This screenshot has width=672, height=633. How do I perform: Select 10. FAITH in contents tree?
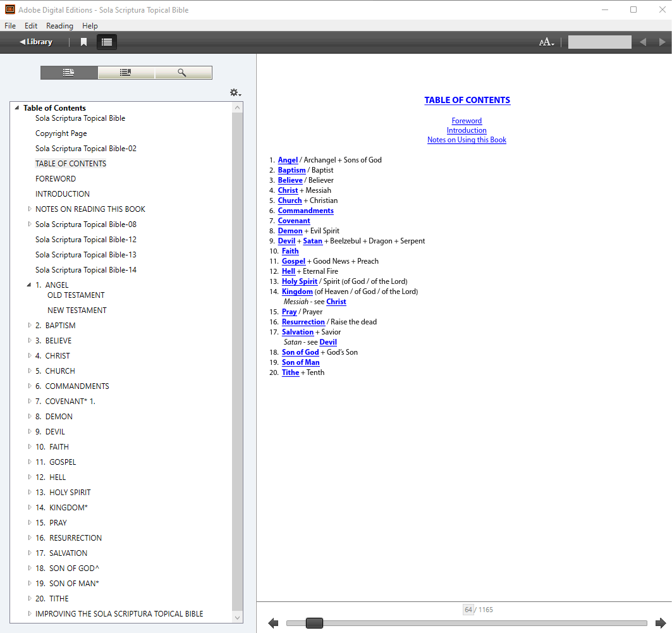point(52,446)
